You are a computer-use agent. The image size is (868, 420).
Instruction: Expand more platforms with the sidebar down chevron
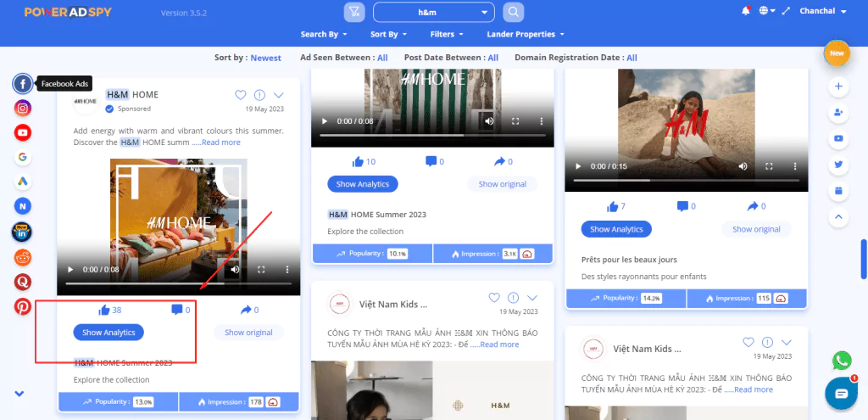click(19, 394)
